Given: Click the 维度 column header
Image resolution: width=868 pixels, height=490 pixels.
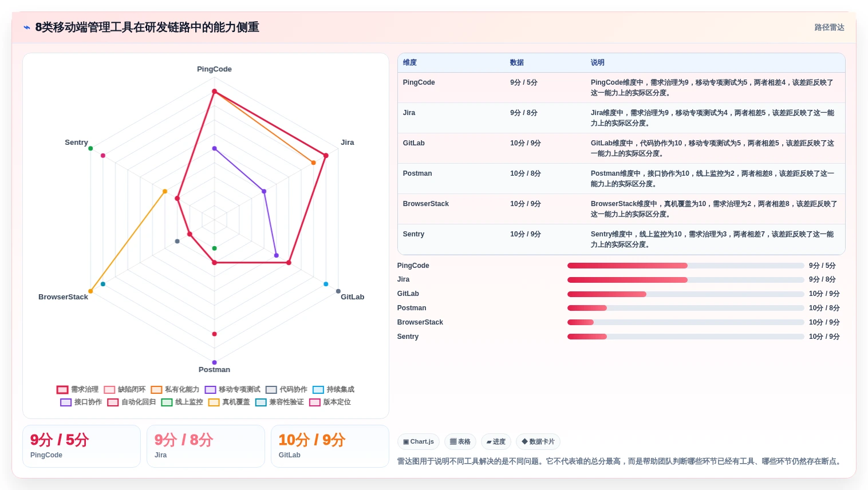Looking at the screenshot, I should pos(410,62).
